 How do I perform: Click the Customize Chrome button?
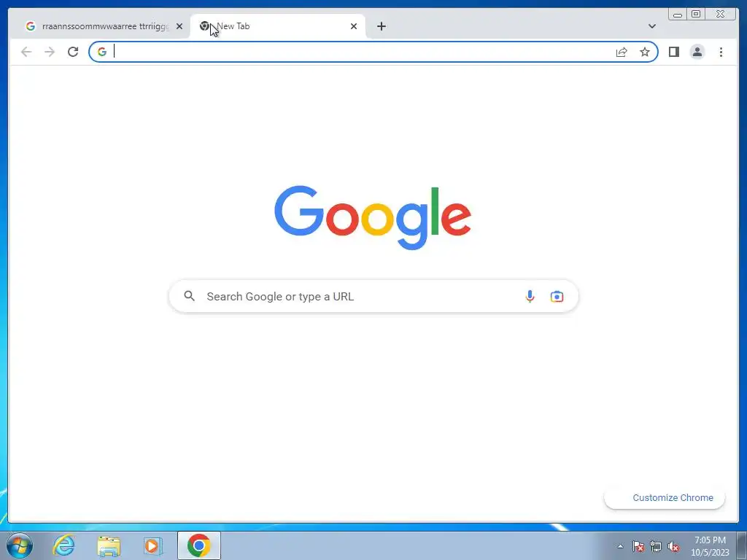[x=665, y=497]
